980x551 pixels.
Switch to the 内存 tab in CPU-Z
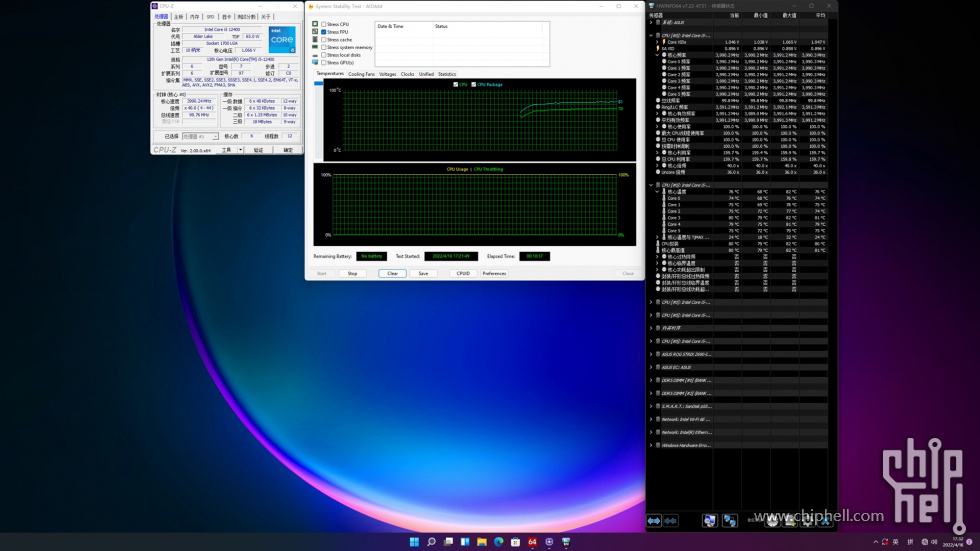[x=194, y=17]
